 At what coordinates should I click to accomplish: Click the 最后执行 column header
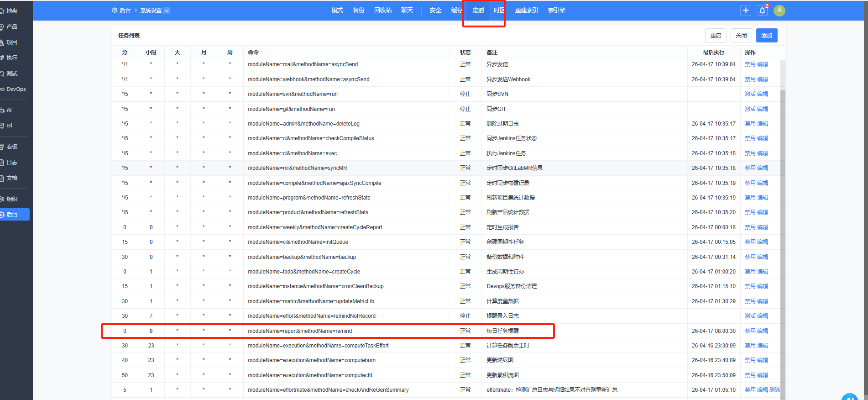713,53
